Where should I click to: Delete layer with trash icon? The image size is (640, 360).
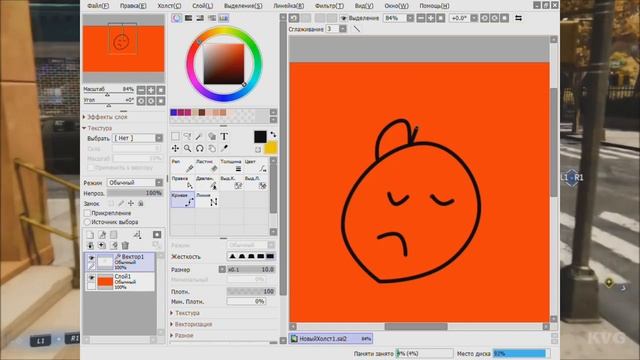tap(125, 245)
